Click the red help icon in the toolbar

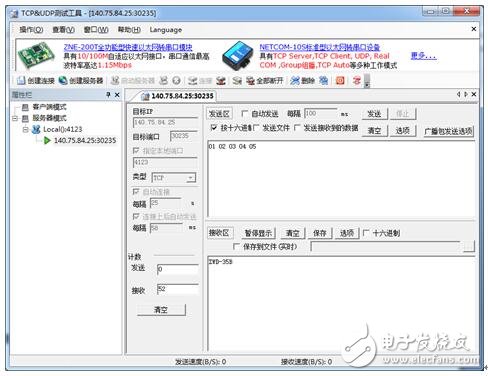click(357, 81)
